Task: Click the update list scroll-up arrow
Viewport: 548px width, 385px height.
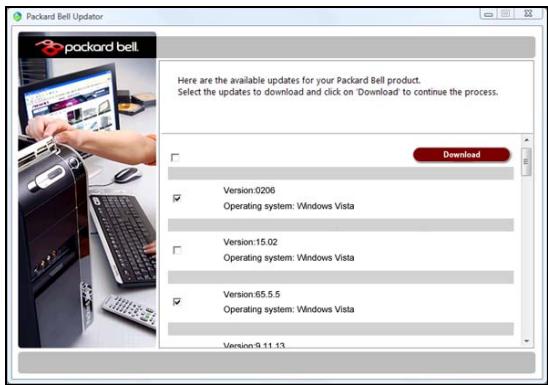Action: click(x=527, y=140)
